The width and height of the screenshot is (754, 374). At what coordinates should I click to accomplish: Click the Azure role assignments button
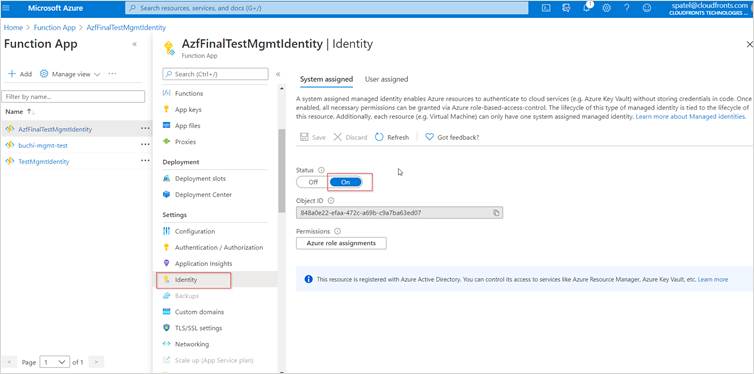(341, 243)
